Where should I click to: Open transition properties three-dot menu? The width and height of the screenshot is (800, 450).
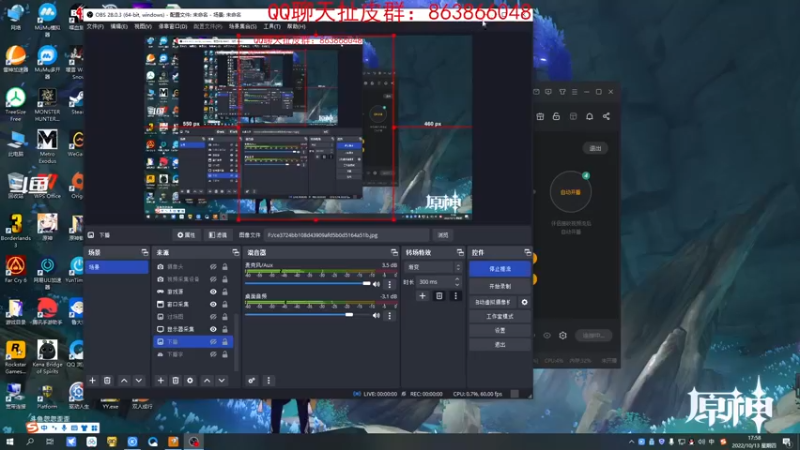tap(456, 296)
